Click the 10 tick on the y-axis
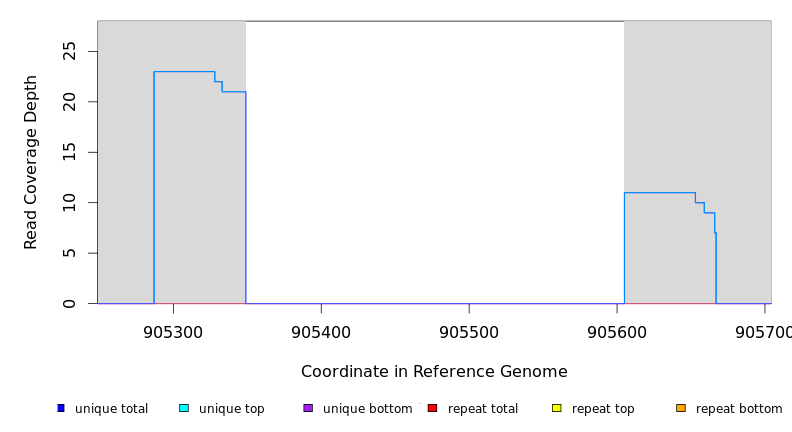Image resolution: width=792 pixels, height=432 pixels. click(68, 203)
